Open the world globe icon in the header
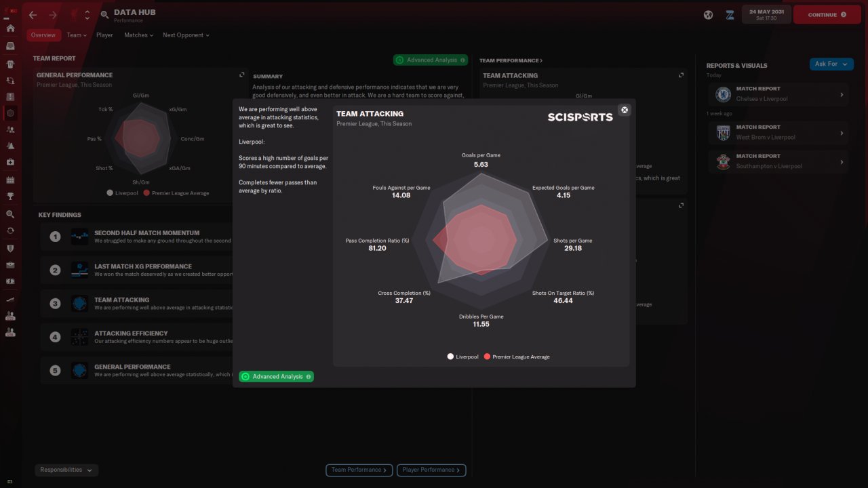This screenshot has height=488, width=868. point(708,15)
